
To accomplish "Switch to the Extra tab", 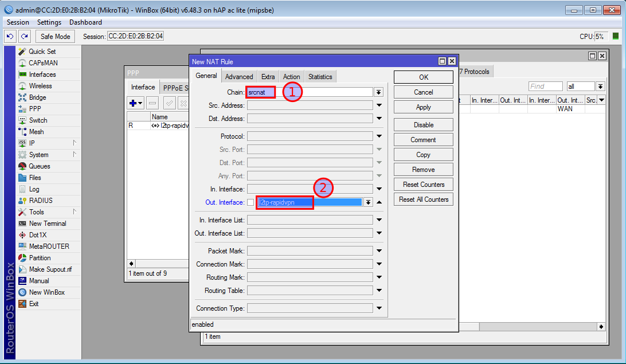I will click(x=268, y=77).
